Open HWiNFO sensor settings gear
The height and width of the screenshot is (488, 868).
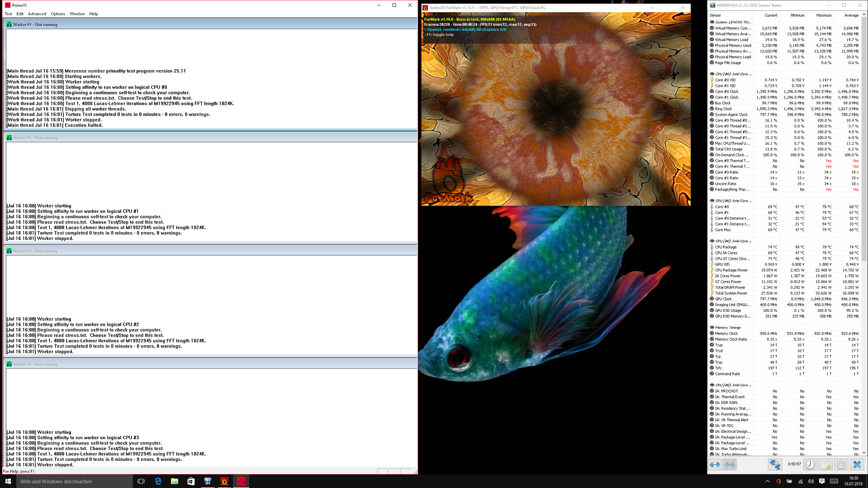pos(841,464)
